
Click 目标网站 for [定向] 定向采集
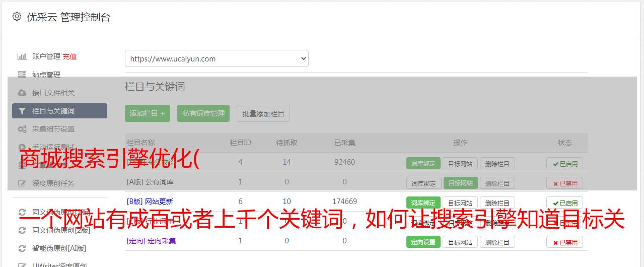click(x=460, y=242)
